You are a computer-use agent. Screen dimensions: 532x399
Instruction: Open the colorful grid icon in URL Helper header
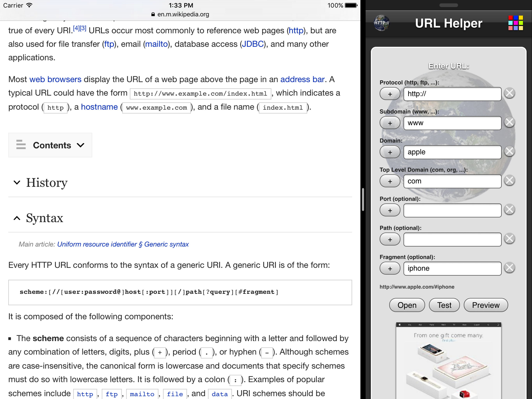(x=515, y=23)
